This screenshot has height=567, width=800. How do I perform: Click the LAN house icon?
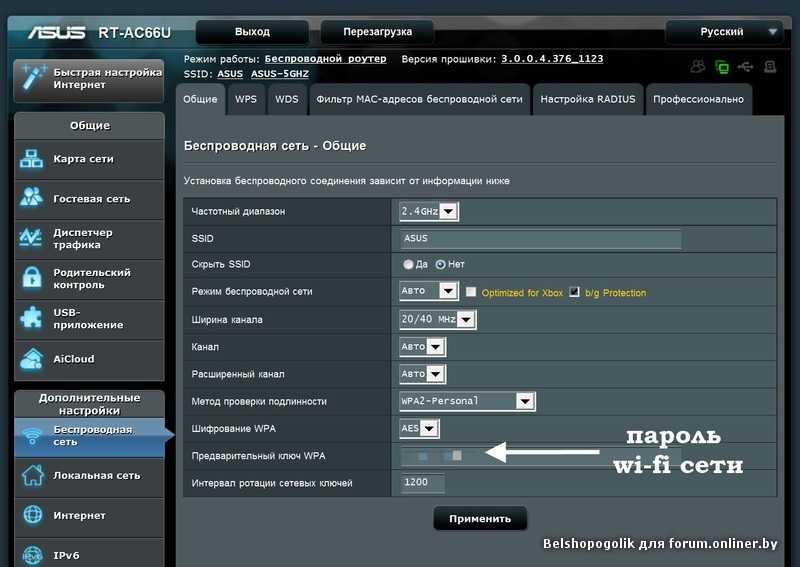pos(33,475)
